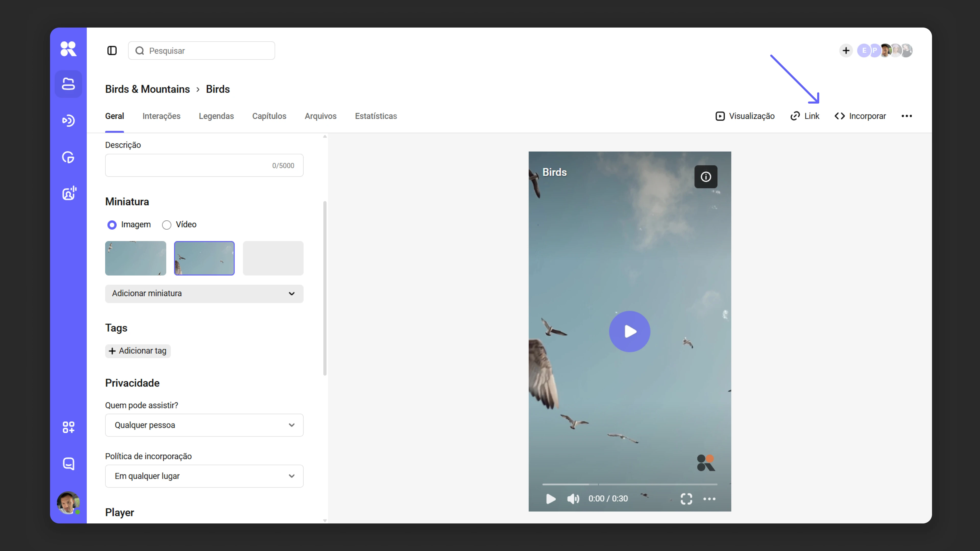Image resolution: width=980 pixels, height=551 pixels.
Task: Open the analytics chart sidebar icon
Action: click(68, 157)
